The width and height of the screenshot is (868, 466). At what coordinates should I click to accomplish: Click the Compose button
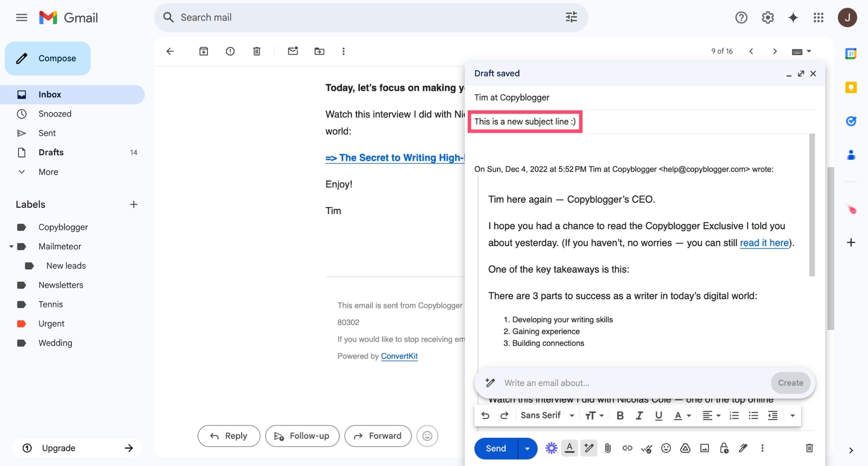pyautogui.click(x=48, y=59)
